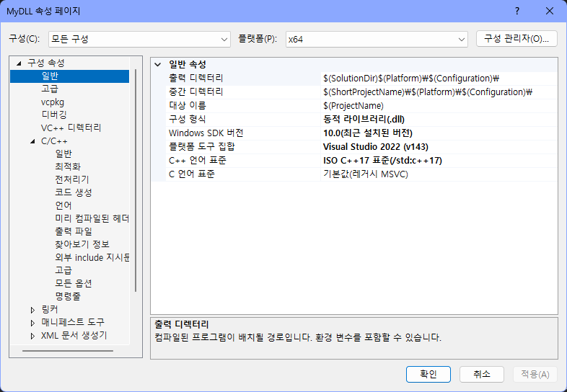Open the 플랫폼 x64 dropdown
This screenshot has height=392, width=567.
click(x=376, y=38)
